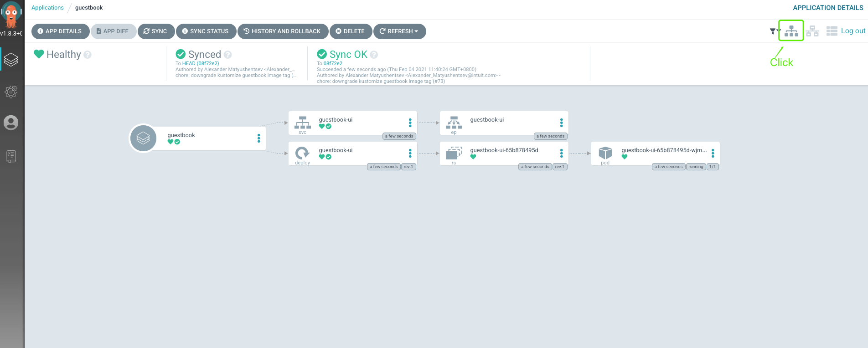Open the User Info sidebar icon
868x348 pixels.
[x=11, y=123]
